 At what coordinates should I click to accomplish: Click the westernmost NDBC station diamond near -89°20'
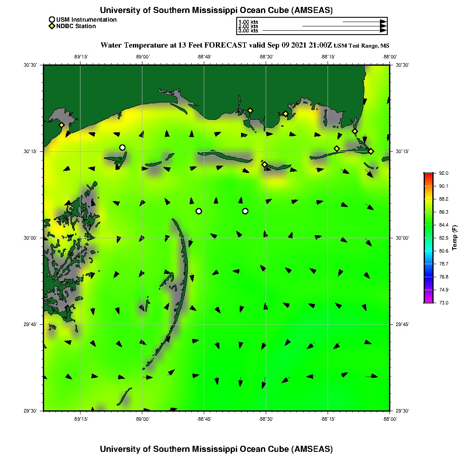click(x=61, y=125)
